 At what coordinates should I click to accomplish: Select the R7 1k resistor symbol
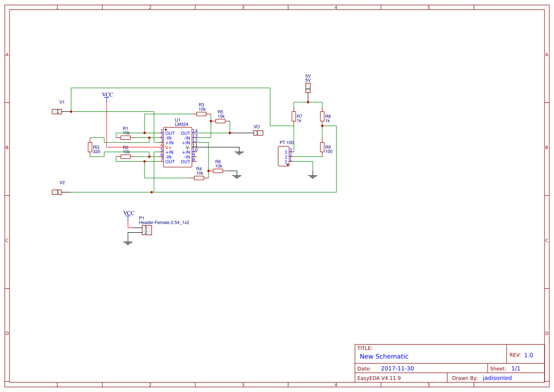294,115
